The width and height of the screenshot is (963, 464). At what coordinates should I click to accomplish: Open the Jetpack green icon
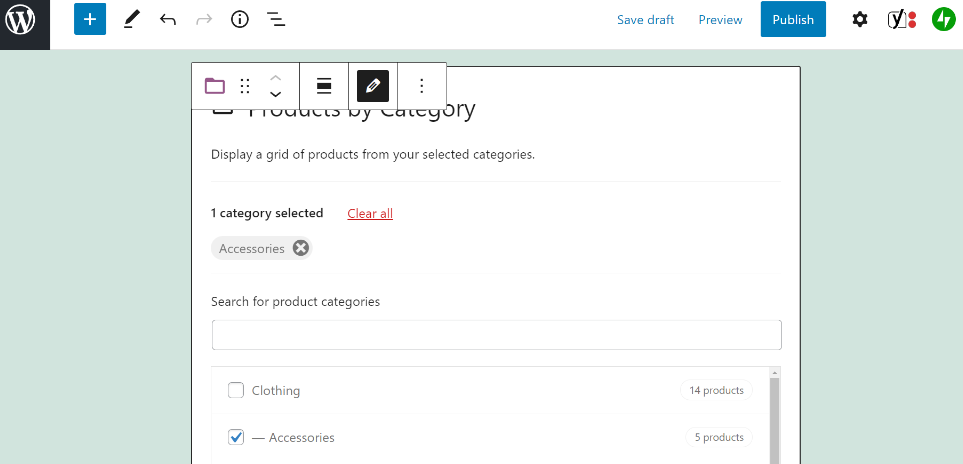pyautogui.click(x=943, y=20)
